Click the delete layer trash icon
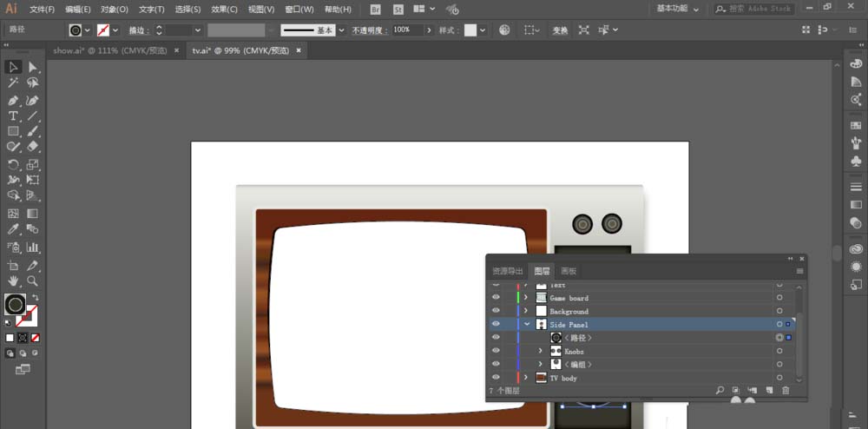The image size is (868, 429). click(786, 391)
